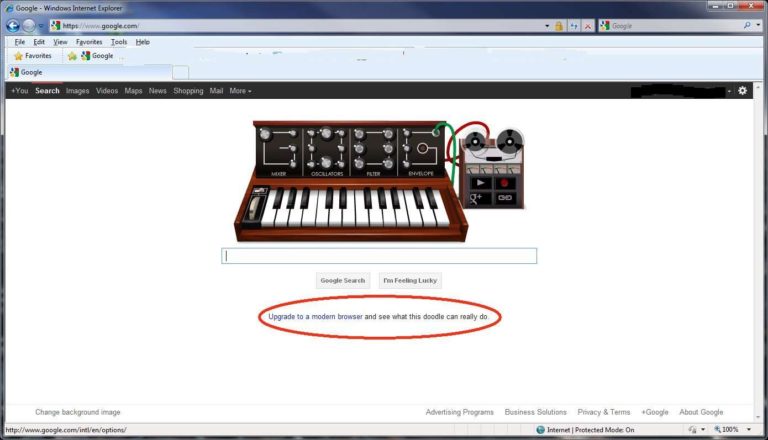Click the security lock icon in address bar

pos(559,25)
